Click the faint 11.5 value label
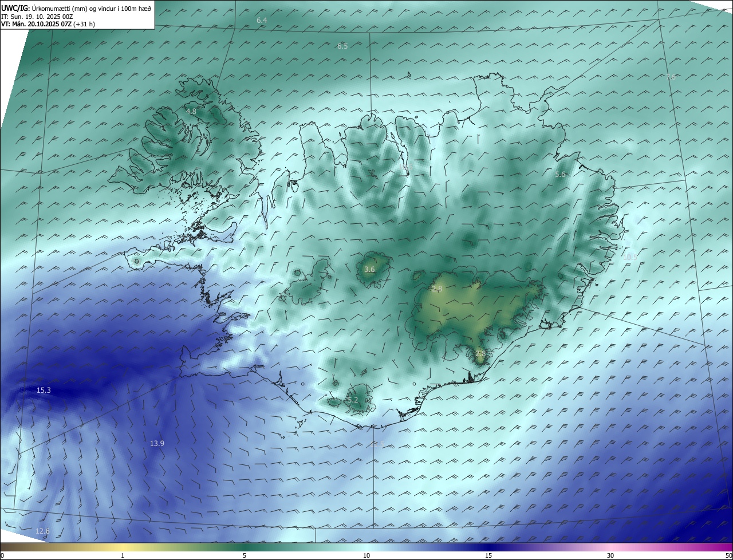The image size is (733, 560). click(x=377, y=444)
